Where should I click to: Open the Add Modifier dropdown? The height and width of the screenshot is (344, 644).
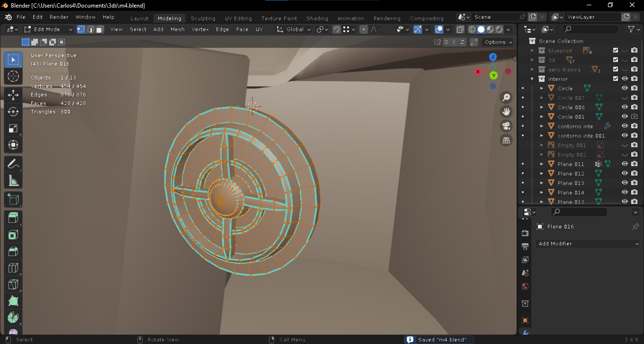coord(588,244)
